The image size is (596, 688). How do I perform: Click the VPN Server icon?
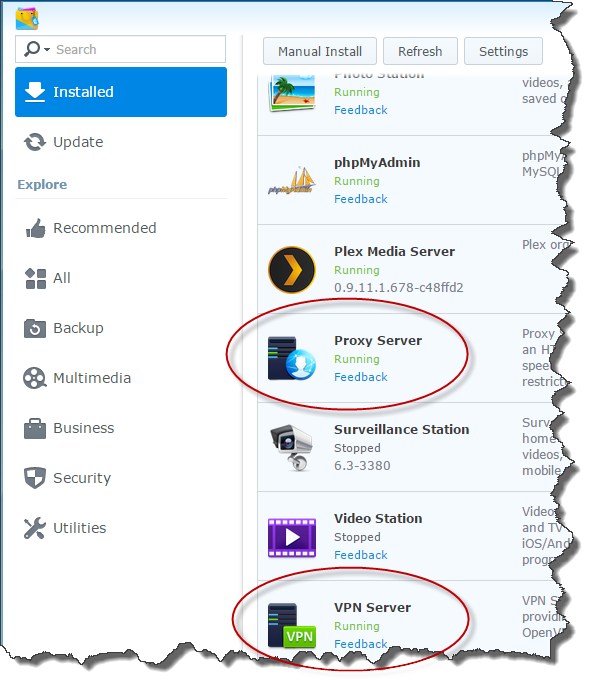pos(292,626)
